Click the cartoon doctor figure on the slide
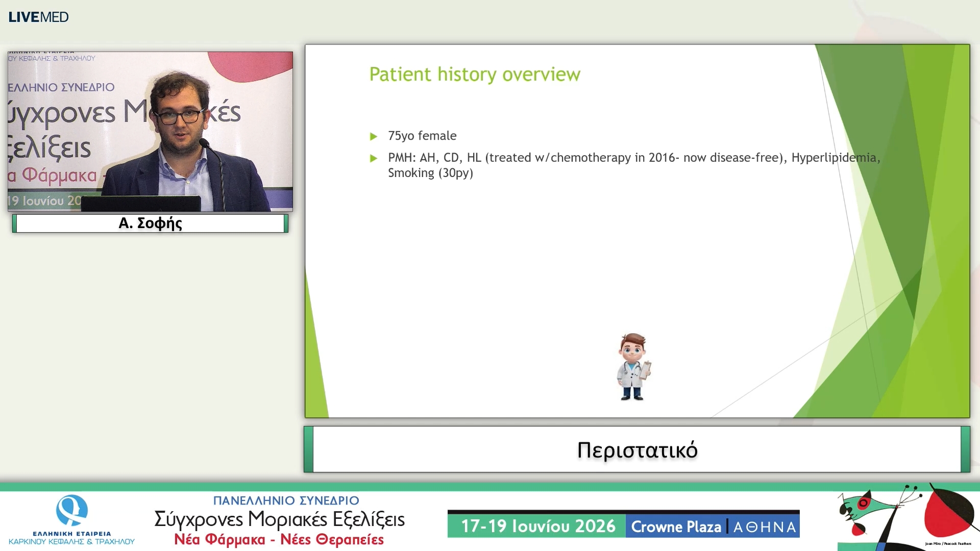This screenshot has height=551, width=980. point(633,367)
